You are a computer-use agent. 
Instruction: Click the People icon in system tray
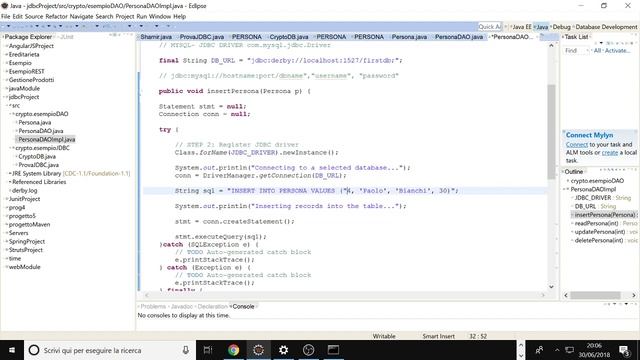(x=539, y=350)
